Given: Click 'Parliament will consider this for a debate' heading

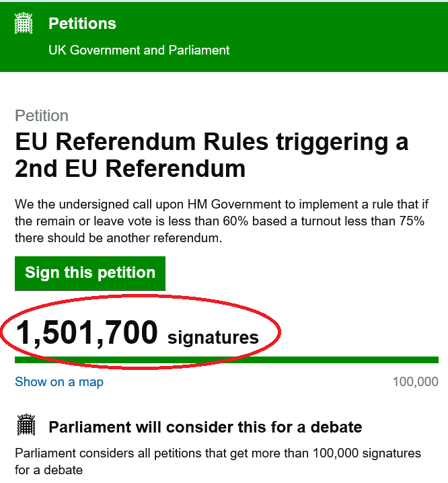Looking at the screenshot, I should (x=205, y=427).
